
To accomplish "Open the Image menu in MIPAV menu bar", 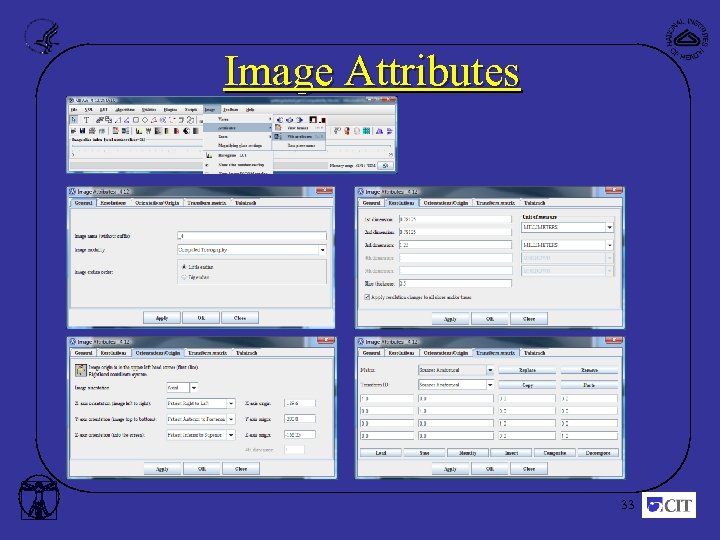I will pos(210,110).
